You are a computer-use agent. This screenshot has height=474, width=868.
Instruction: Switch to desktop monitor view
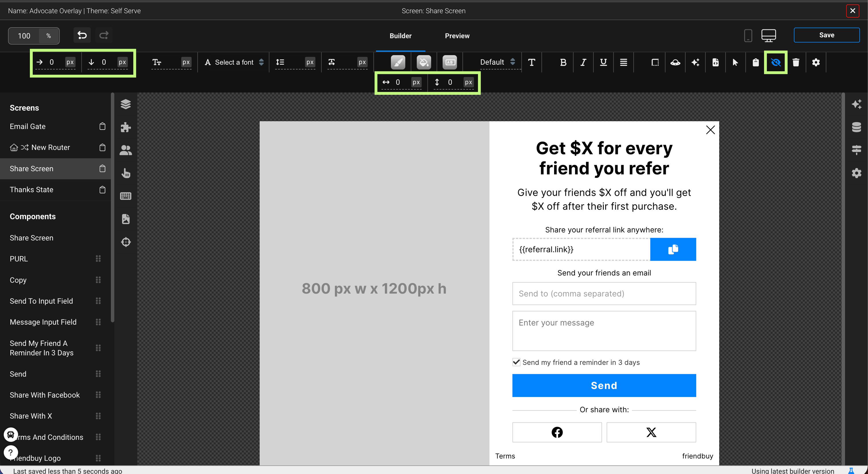768,35
